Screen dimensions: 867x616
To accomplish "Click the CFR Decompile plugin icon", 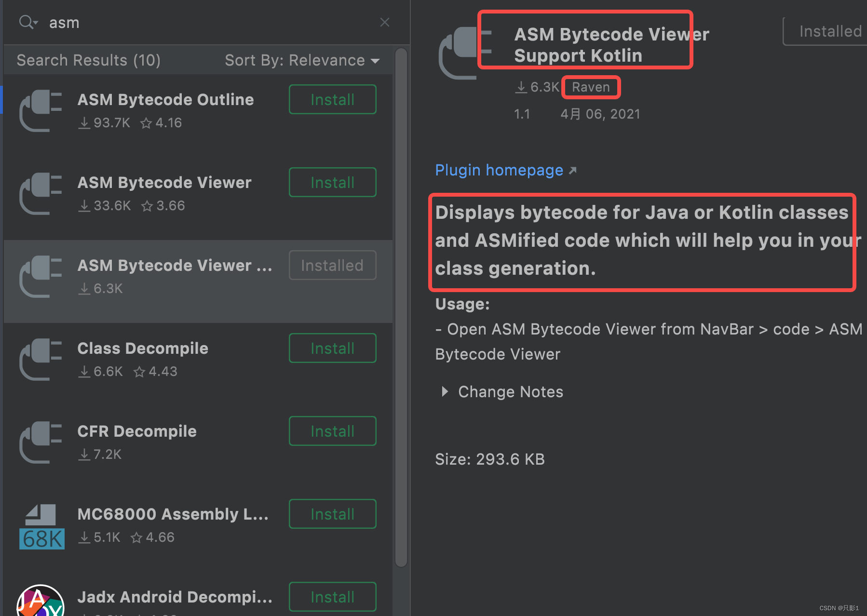I will click(41, 442).
